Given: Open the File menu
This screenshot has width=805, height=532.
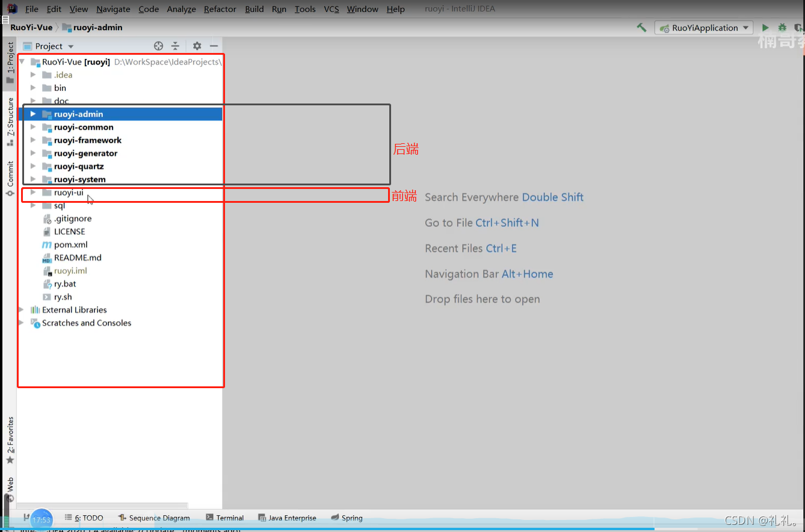Looking at the screenshot, I should point(32,9).
